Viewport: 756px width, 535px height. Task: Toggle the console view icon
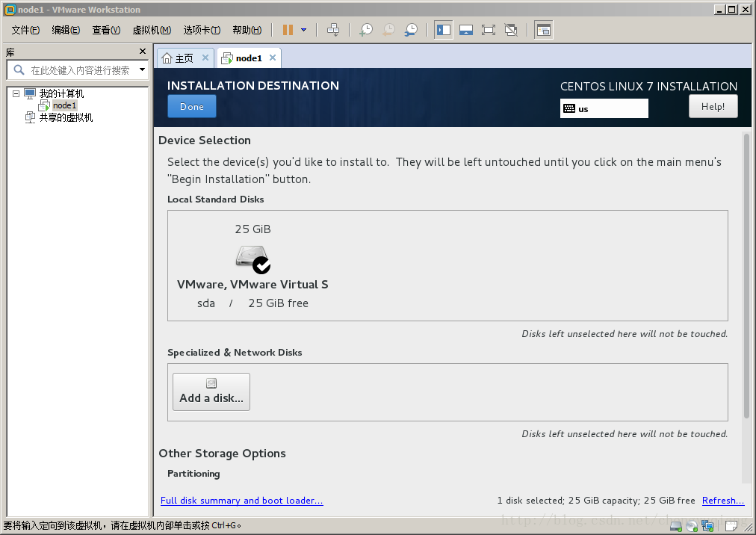point(543,30)
